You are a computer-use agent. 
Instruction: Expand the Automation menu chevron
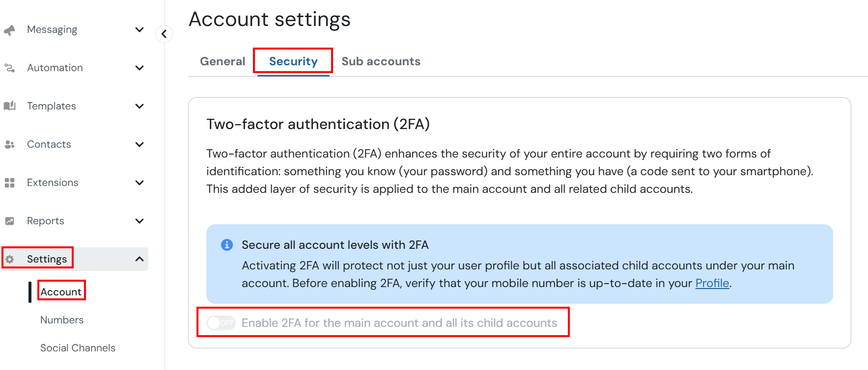click(x=140, y=68)
